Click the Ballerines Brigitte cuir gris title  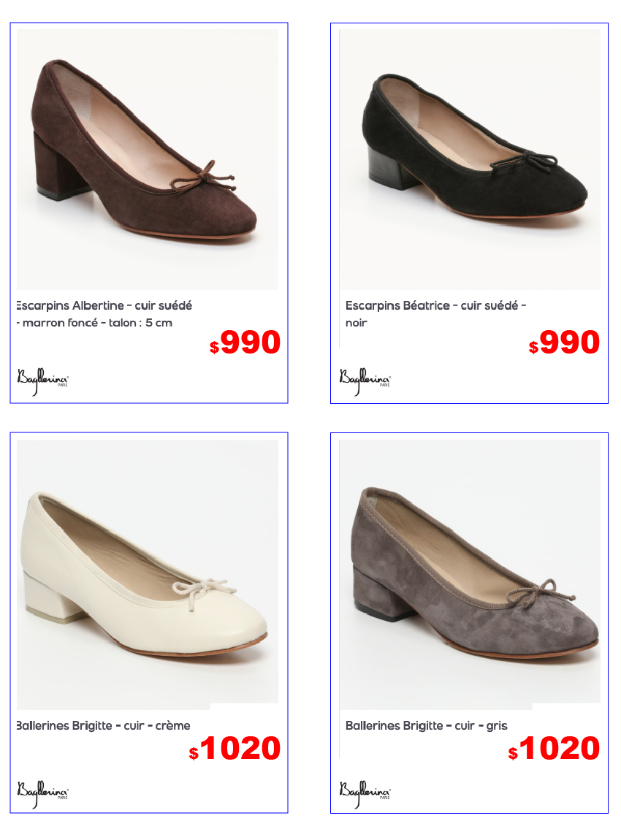pos(427,725)
